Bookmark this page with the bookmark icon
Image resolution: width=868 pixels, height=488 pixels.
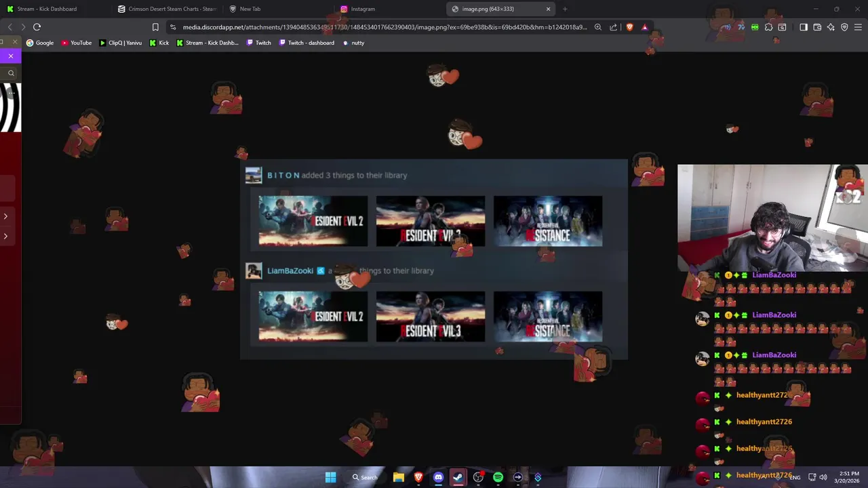(x=155, y=27)
